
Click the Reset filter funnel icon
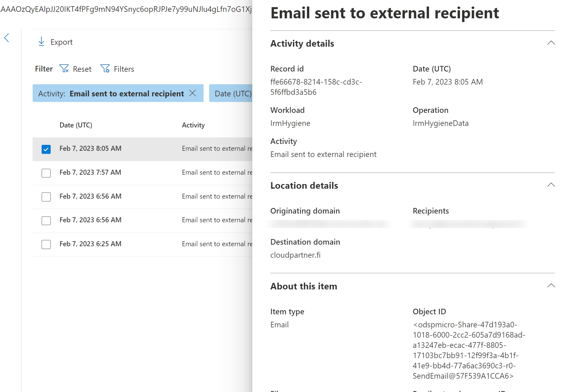[64, 69]
